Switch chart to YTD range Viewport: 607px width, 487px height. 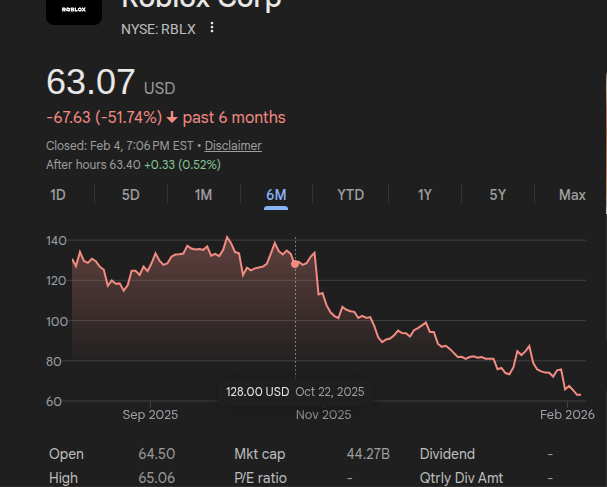click(x=350, y=195)
